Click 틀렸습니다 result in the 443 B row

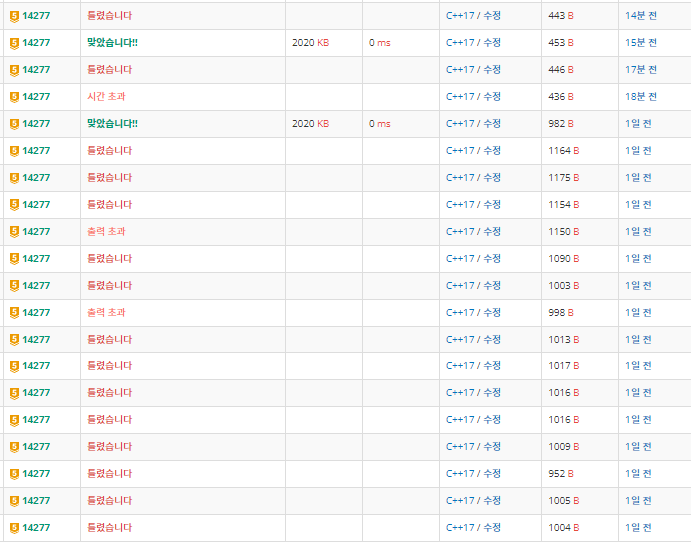tap(109, 16)
